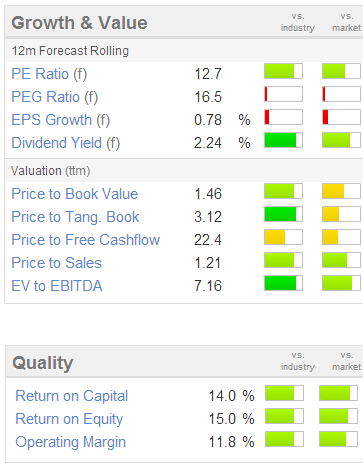363x468 pixels.
Task: Select the Price to Sales link
Action: 57,263
